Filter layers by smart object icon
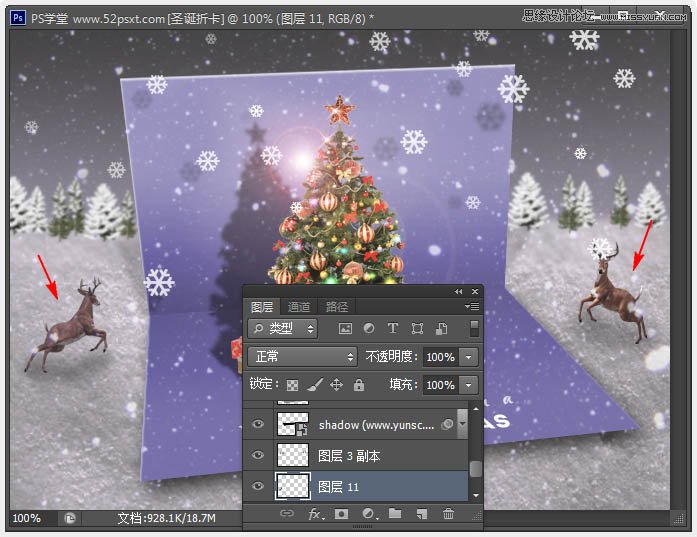Viewport: 697px width, 537px height. click(x=441, y=329)
